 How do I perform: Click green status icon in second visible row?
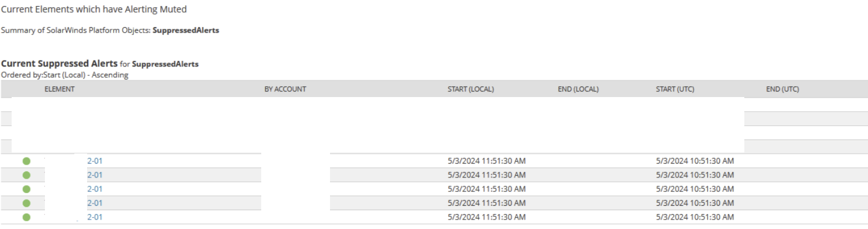[26, 175]
